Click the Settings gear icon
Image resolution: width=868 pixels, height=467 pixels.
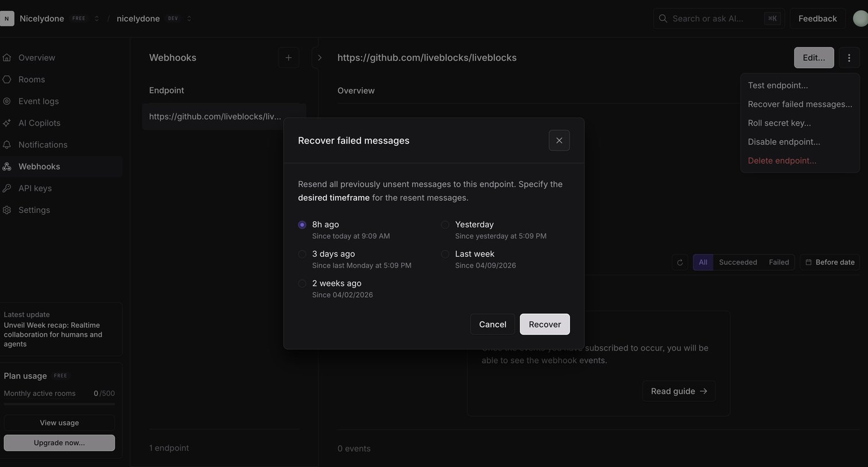click(7, 210)
